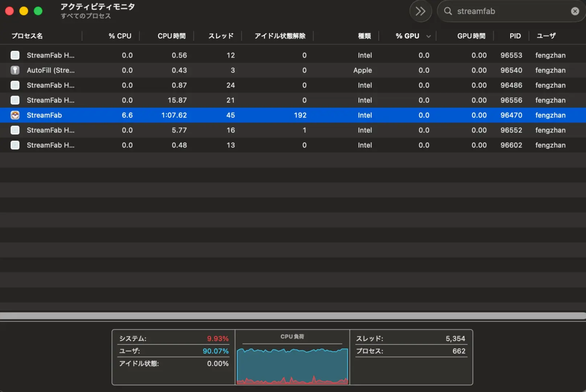
Task: Click PID value 96470
Action: point(511,115)
